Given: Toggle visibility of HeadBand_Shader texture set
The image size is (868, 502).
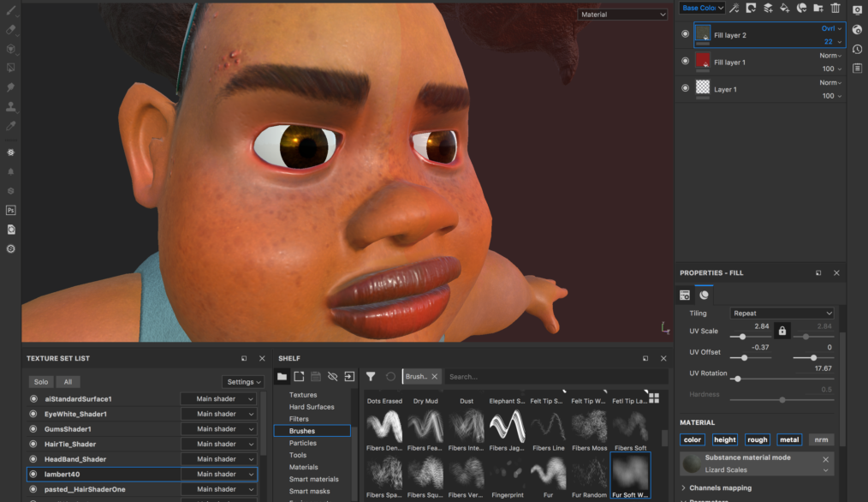Looking at the screenshot, I should click(x=33, y=459).
